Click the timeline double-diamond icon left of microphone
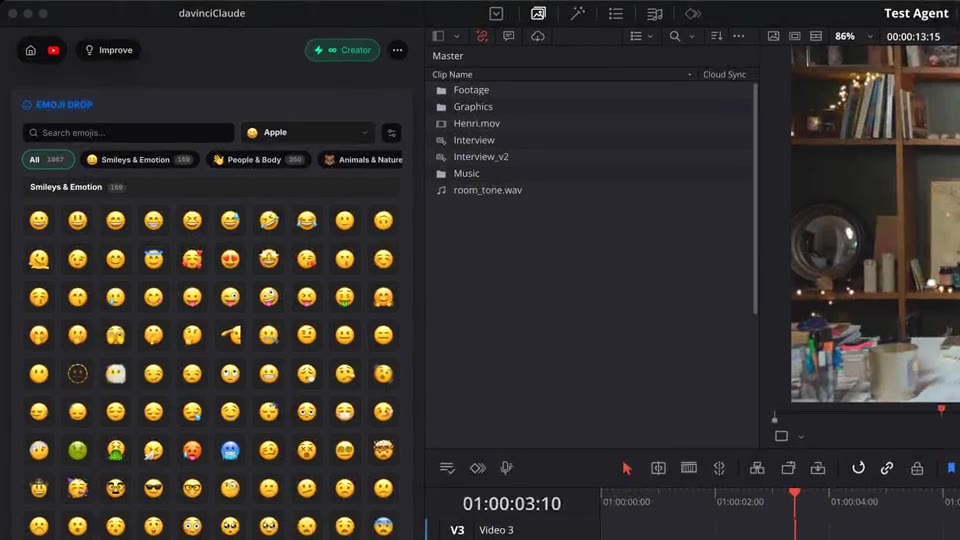The width and height of the screenshot is (960, 540). [x=478, y=468]
